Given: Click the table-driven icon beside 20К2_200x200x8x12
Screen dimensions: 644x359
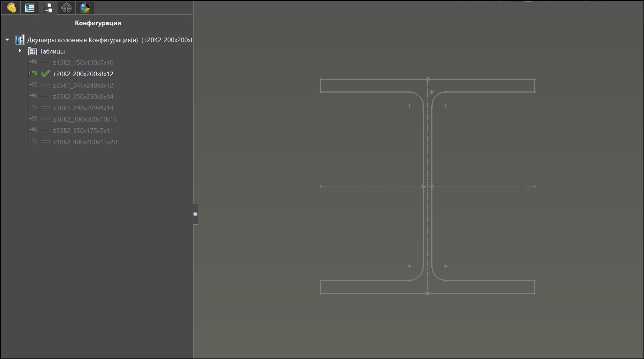Looking at the screenshot, I should 34,73.
